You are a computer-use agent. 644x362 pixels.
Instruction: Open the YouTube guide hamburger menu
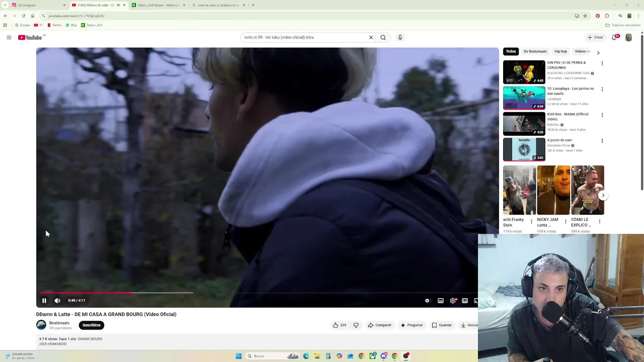(x=9, y=37)
